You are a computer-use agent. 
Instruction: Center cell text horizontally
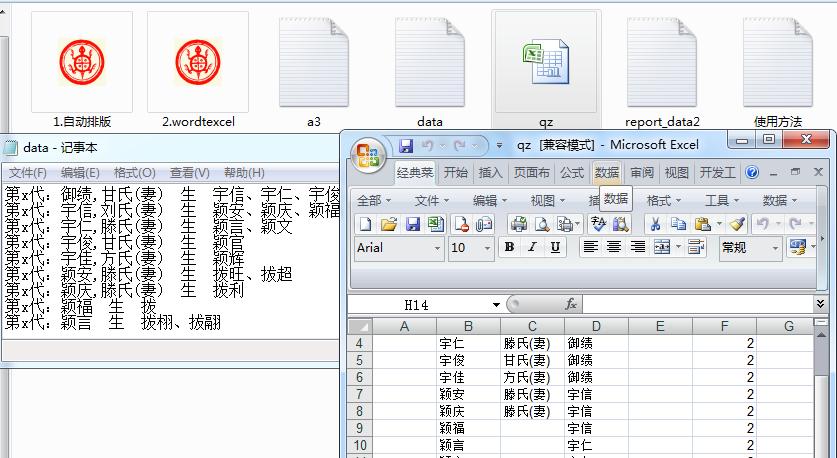pyautogui.click(x=614, y=247)
